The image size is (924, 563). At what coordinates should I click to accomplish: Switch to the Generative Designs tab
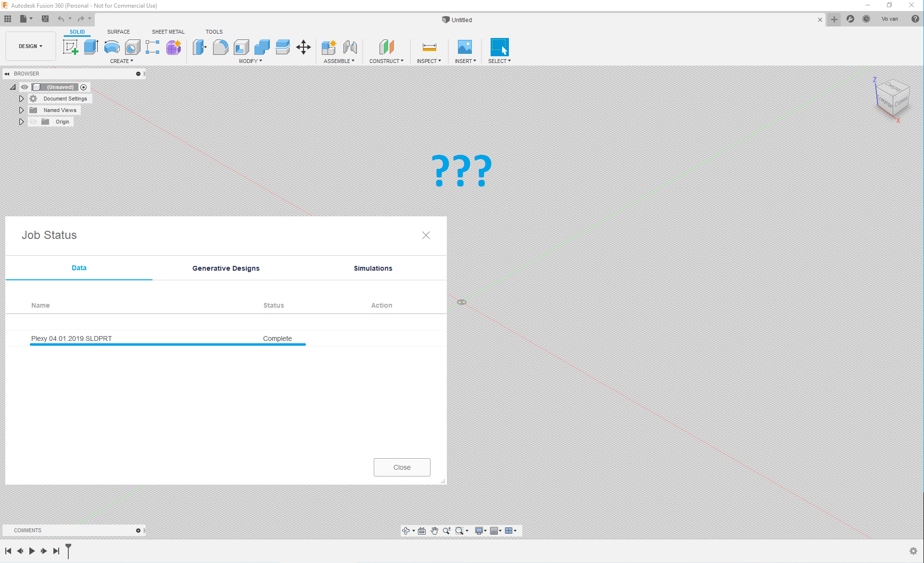tap(226, 268)
